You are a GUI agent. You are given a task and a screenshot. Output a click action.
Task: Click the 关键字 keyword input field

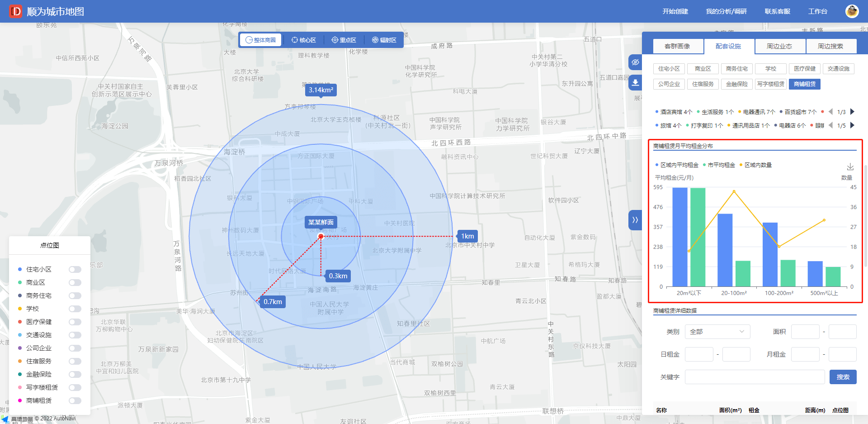(755, 377)
